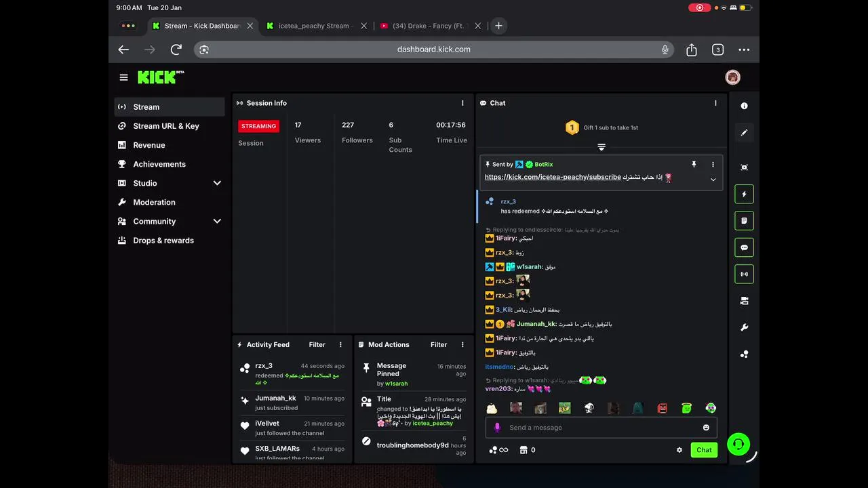Open the hamburger menu beside the Kick logo
This screenshot has width=868, height=488.
coord(123,77)
